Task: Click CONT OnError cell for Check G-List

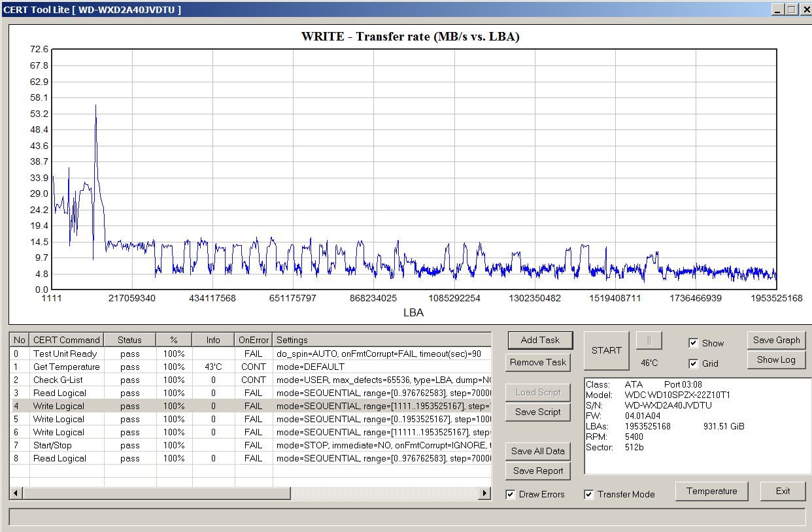Action: [254, 380]
